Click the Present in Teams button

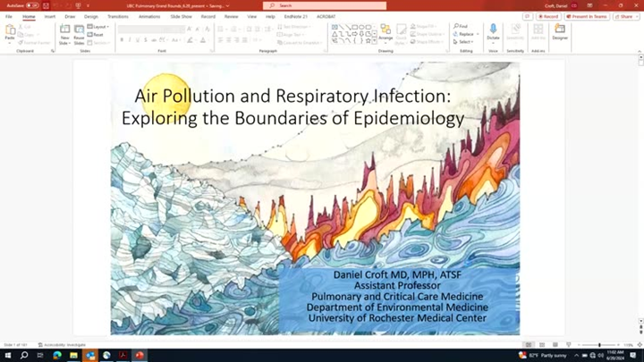pos(587,16)
